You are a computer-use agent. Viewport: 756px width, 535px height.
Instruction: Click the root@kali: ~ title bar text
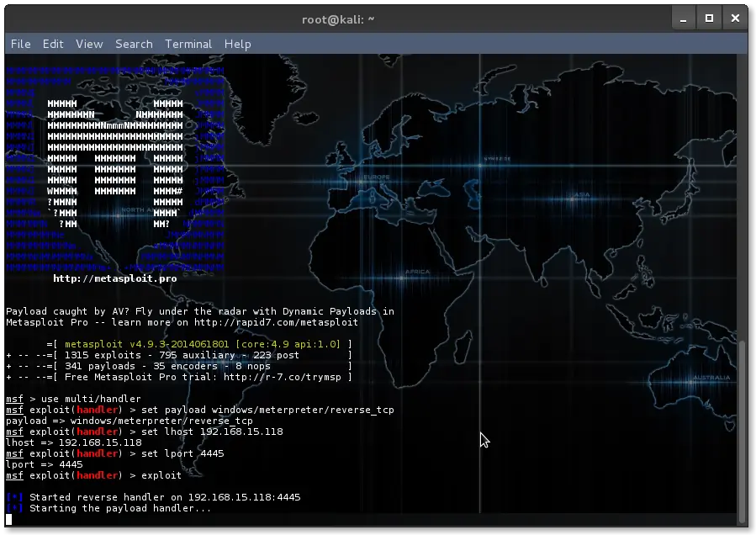click(338, 19)
